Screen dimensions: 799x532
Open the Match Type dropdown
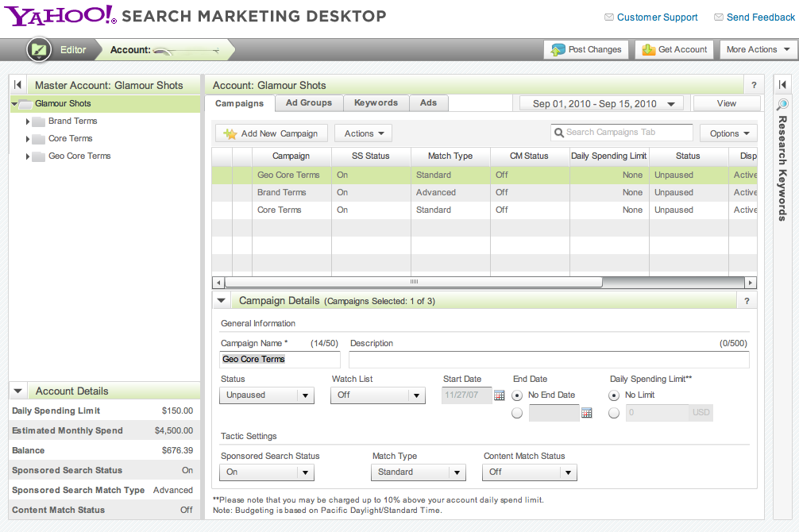click(418, 472)
